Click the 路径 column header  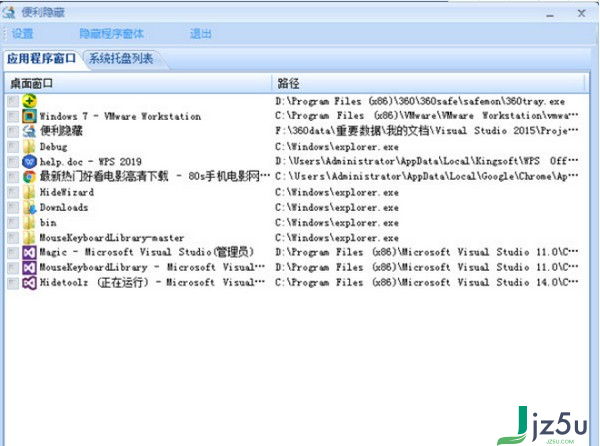point(428,83)
